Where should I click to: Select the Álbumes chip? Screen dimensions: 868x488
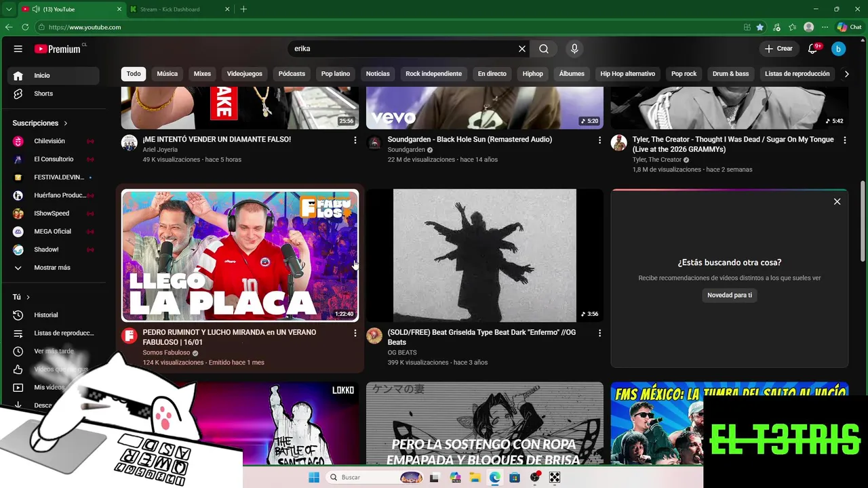[x=572, y=74]
